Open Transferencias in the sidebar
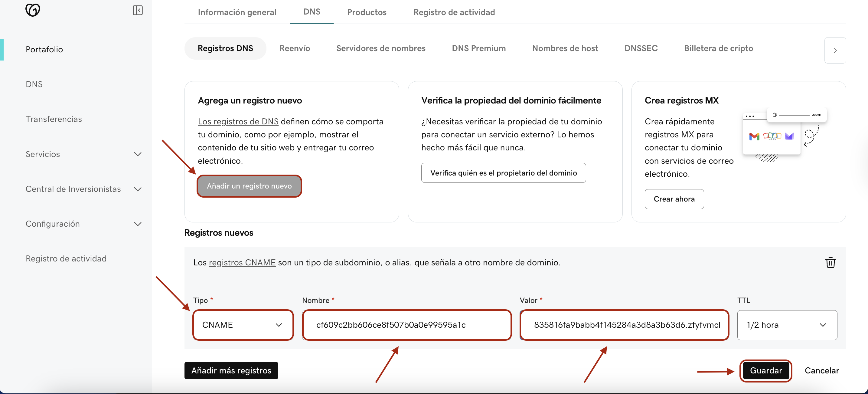868x394 pixels. (x=54, y=119)
